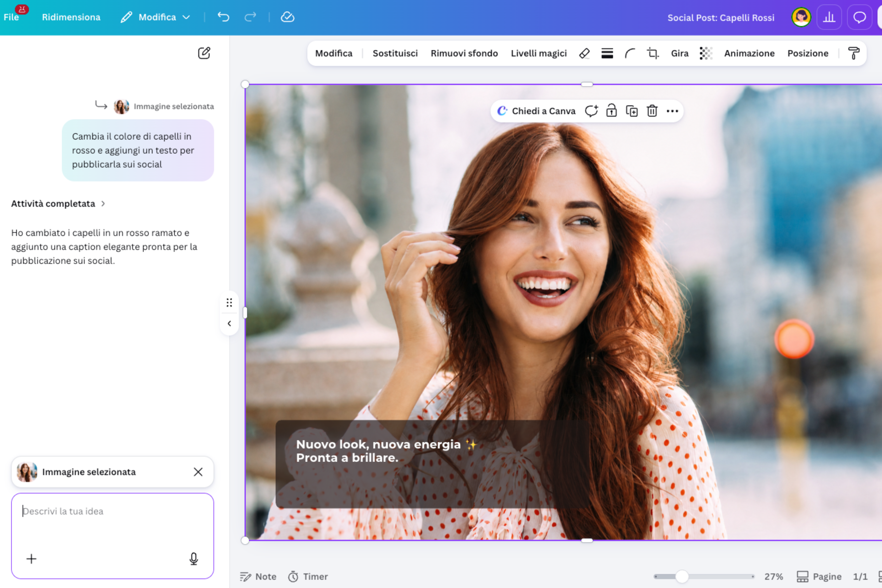The image size is (882, 588).
Task: Click the cloud save status icon
Action: (x=287, y=17)
